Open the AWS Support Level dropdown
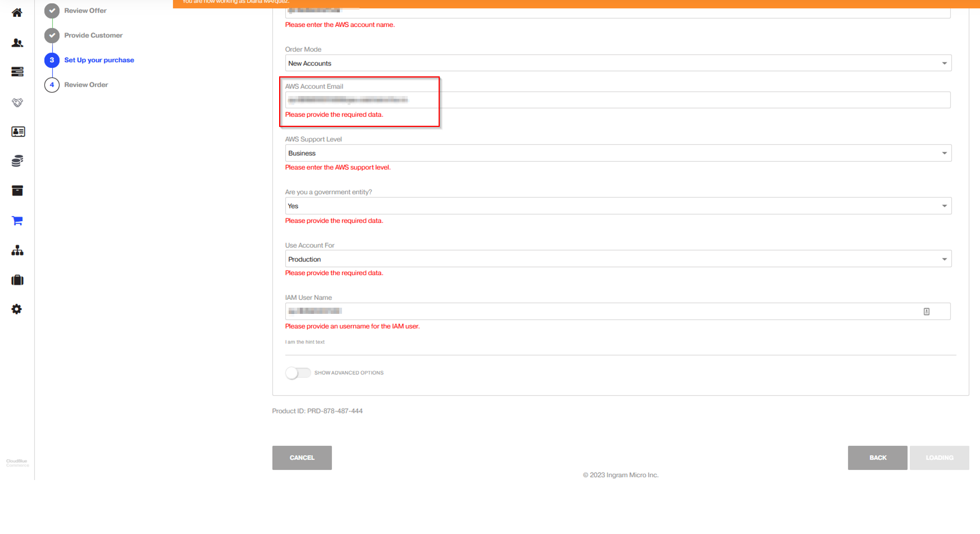The image size is (980, 534). (618, 153)
